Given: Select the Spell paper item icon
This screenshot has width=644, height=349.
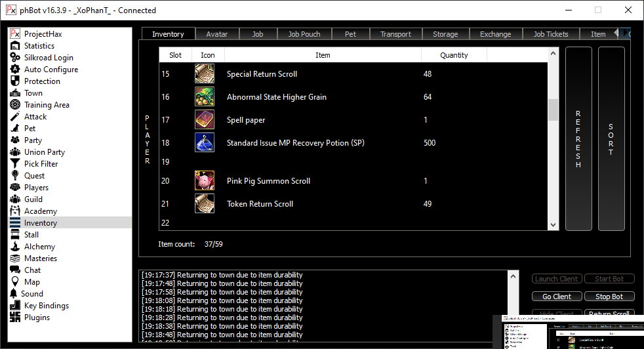Looking at the screenshot, I should click(205, 120).
